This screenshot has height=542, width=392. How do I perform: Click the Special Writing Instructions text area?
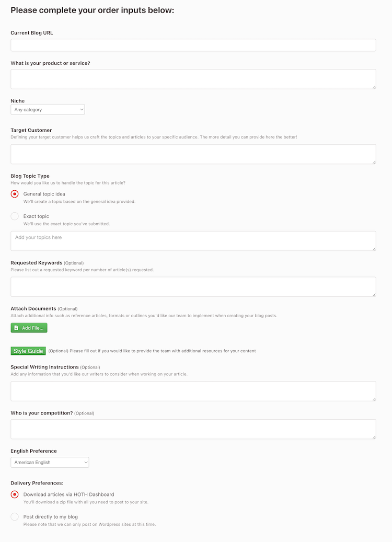[x=193, y=391]
